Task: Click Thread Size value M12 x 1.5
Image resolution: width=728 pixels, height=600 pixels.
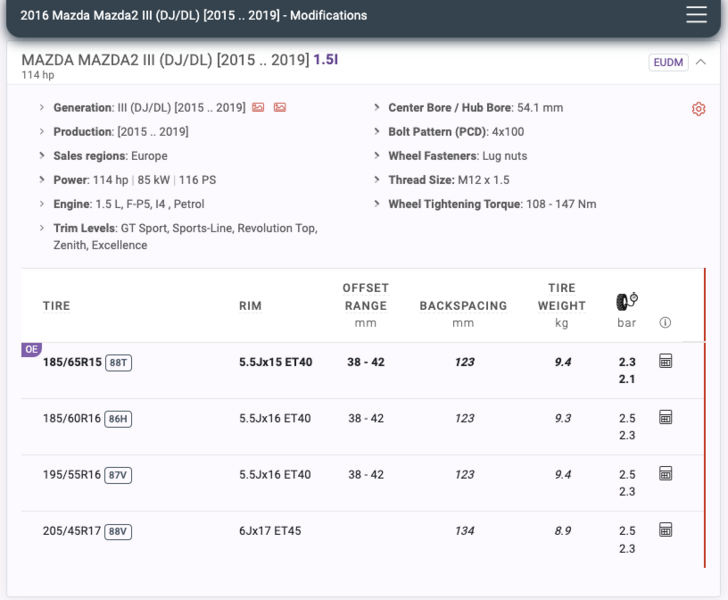Action: [x=484, y=180]
